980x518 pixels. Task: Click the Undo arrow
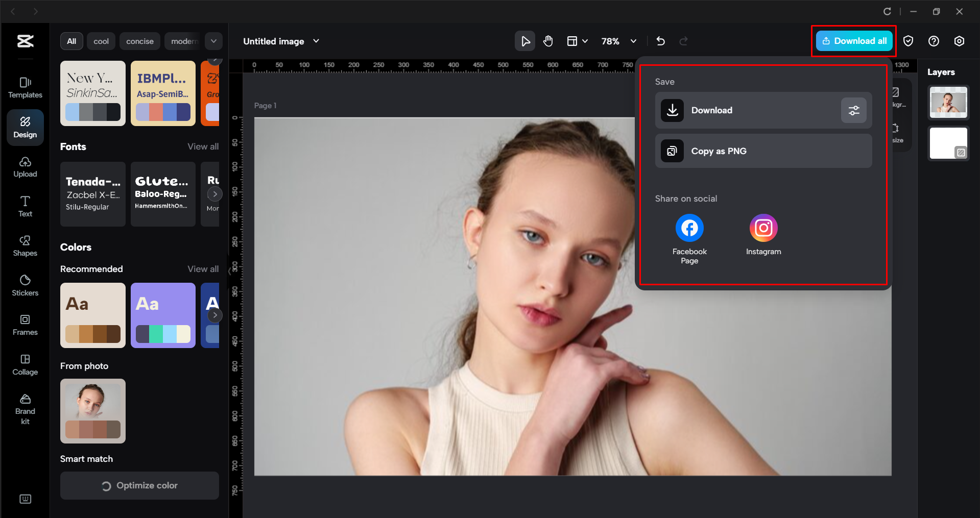(x=660, y=41)
